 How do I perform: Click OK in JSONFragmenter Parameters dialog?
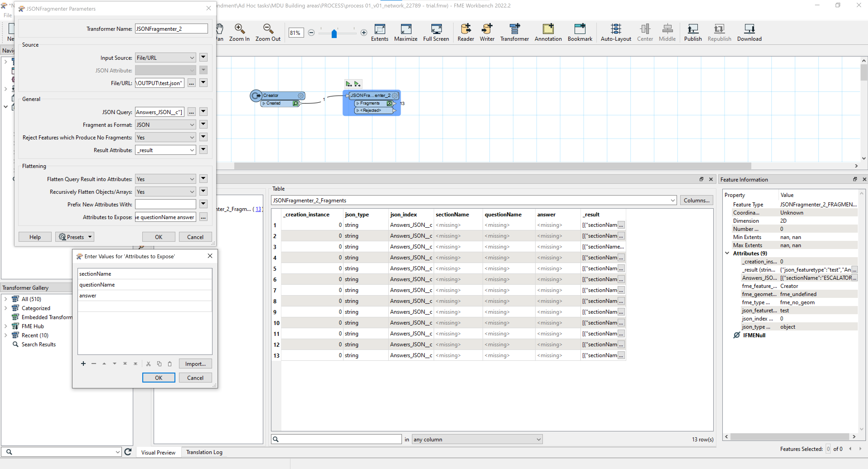pos(159,237)
